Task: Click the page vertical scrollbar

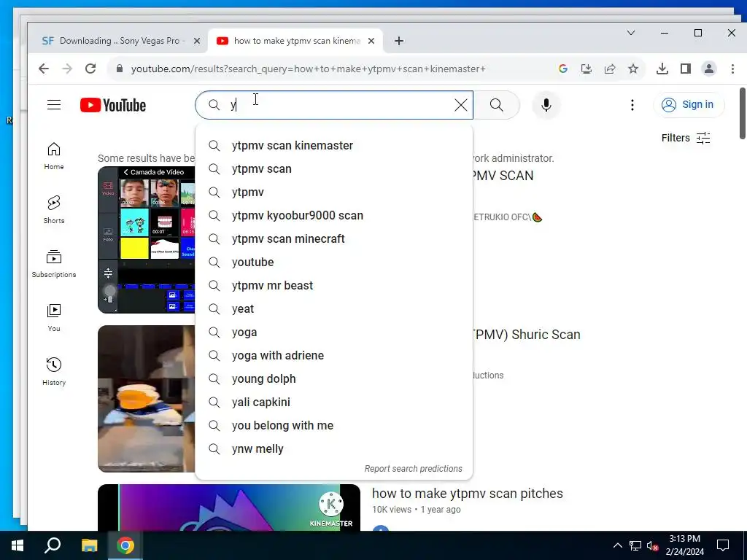Action: point(742,113)
